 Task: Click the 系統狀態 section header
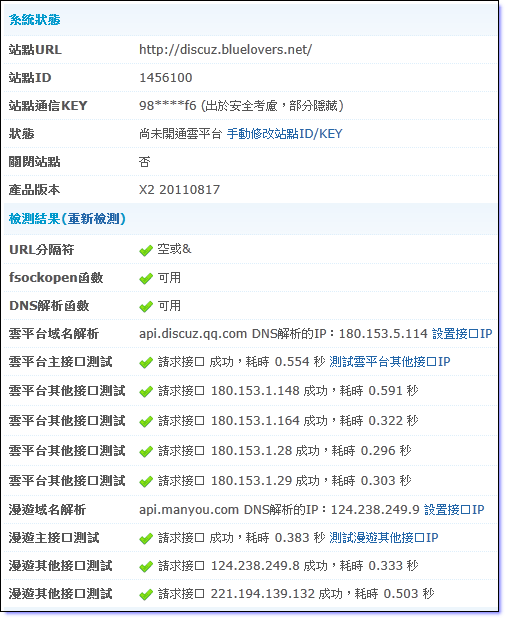click(x=35, y=20)
